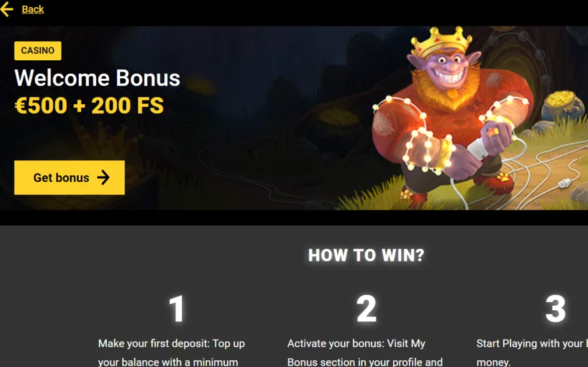The image size is (588, 367).
Task: Click the Welcome Bonus heading
Action: click(97, 78)
